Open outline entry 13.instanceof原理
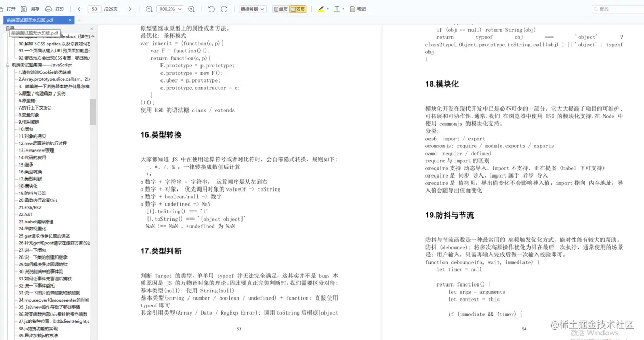Image resolution: width=644 pixels, height=340 pixels. pos(36,151)
